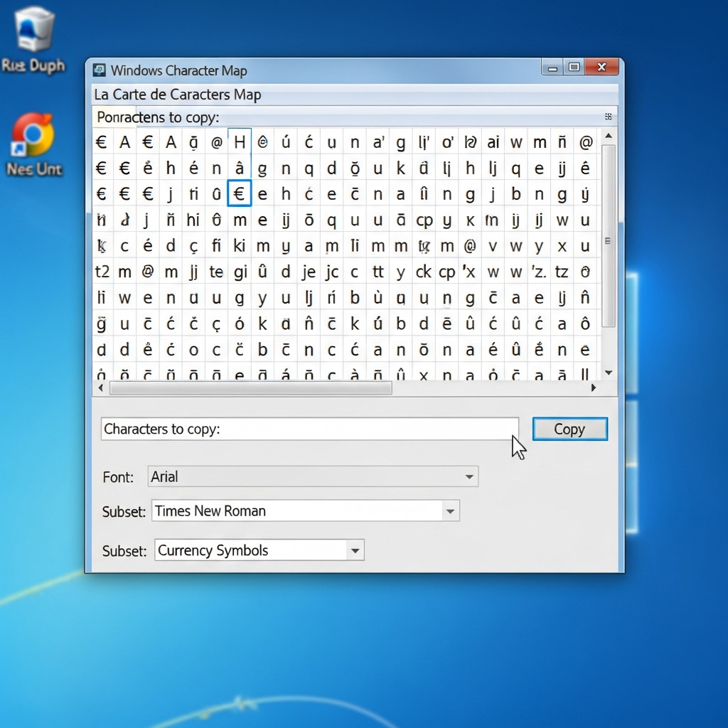The width and height of the screenshot is (728, 728).
Task: Select the "lj'" character cell
Action: [x=424, y=142]
